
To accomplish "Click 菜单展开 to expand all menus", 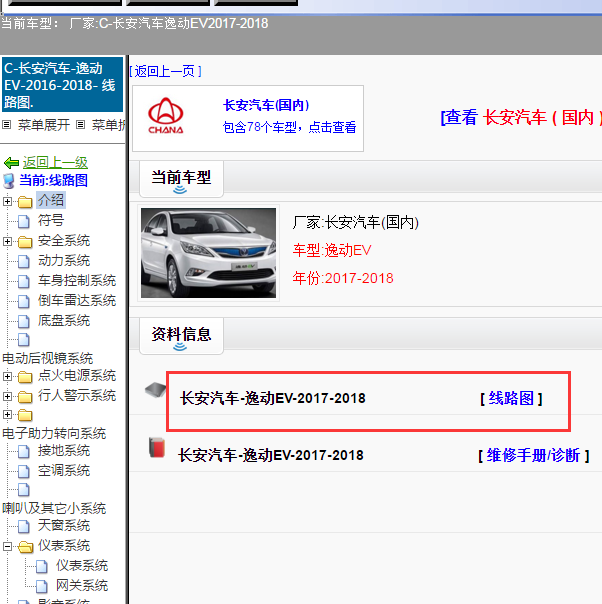I will (x=44, y=125).
